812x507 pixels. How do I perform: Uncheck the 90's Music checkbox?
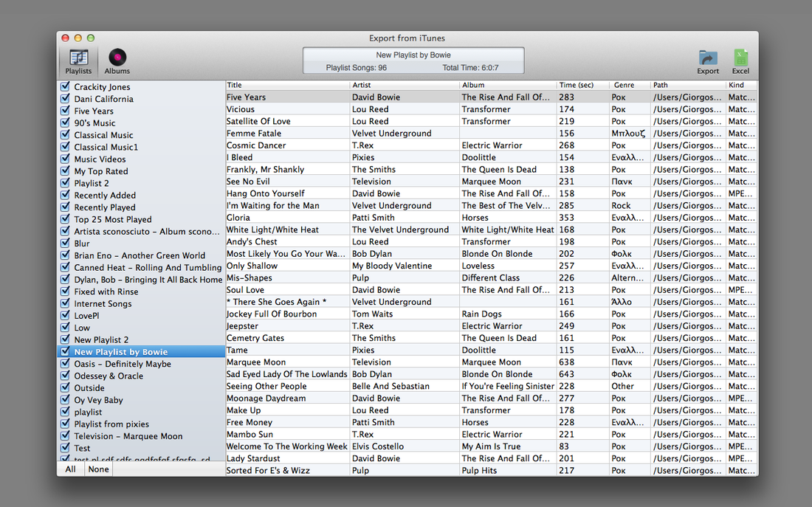[65, 123]
